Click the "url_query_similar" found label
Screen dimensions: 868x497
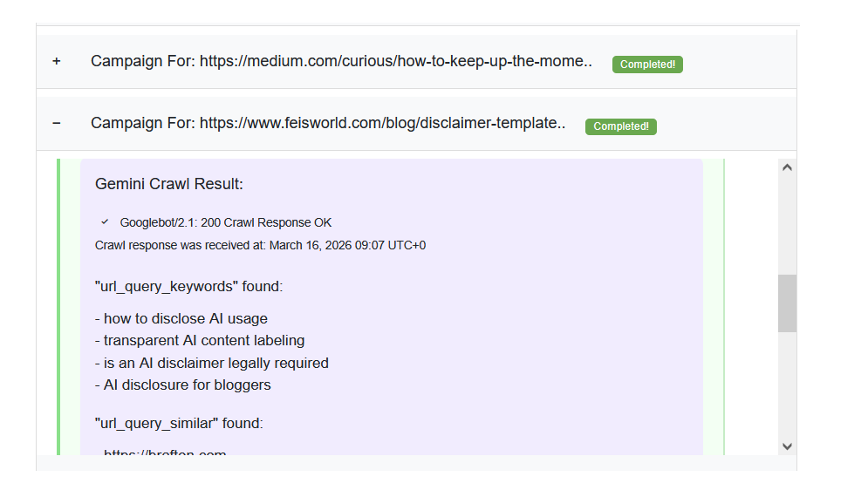(178, 424)
